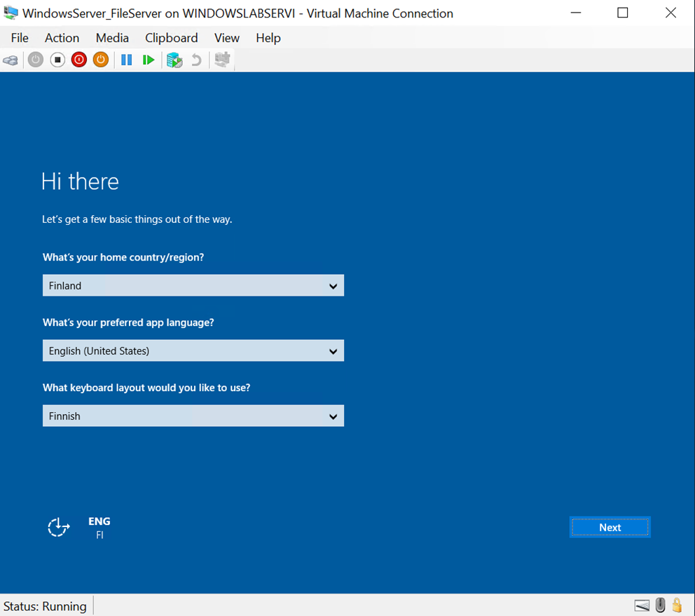
Task: Click the ENG FI language indicator
Action: pyautogui.click(x=99, y=527)
